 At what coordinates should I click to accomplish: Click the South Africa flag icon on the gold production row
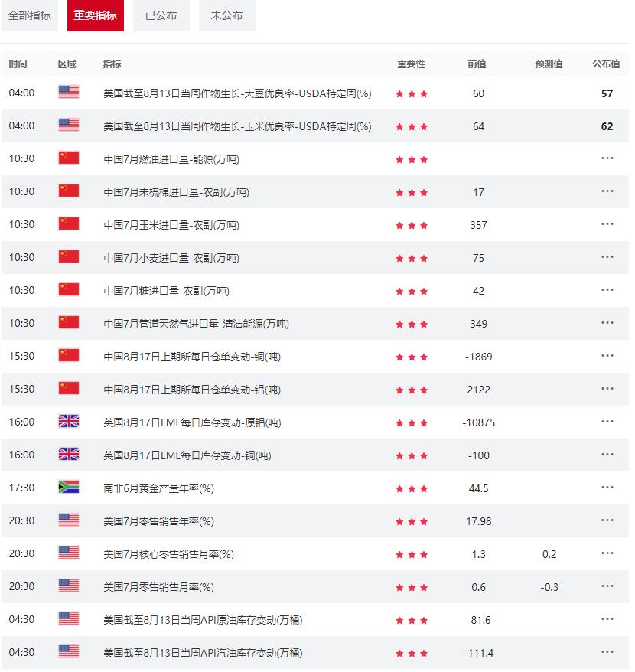click(68, 488)
